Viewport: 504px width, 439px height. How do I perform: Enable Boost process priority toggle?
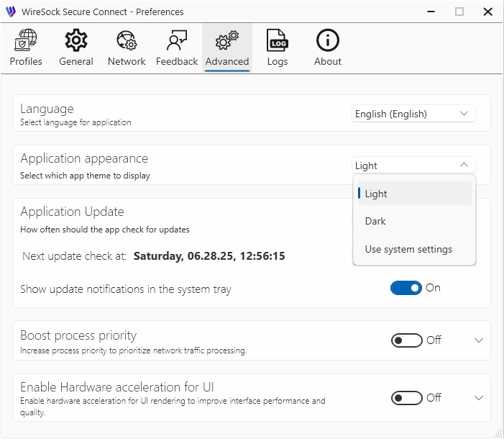click(407, 340)
